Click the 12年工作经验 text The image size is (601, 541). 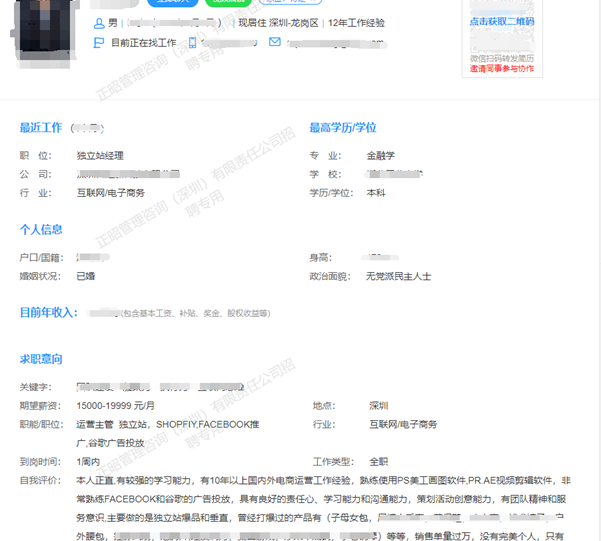[x=355, y=23]
